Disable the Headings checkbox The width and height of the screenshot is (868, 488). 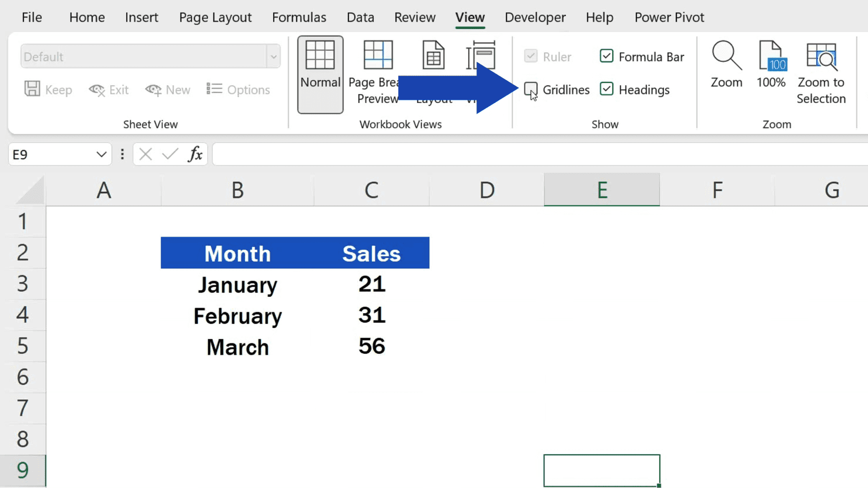[606, 89]
